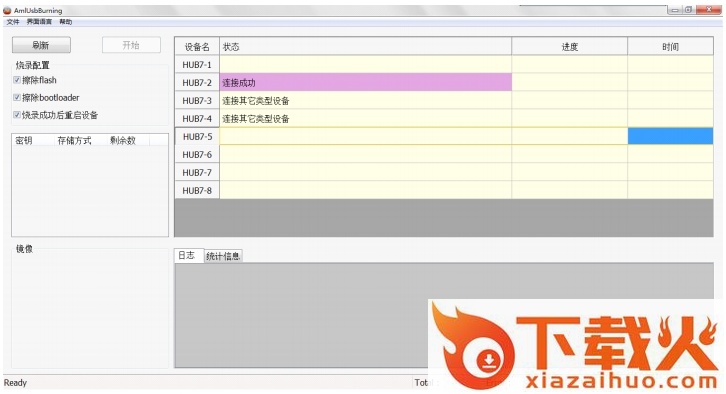726x394 pixels.
Task: Click the 设备名 column header
Action: [197, 46]
